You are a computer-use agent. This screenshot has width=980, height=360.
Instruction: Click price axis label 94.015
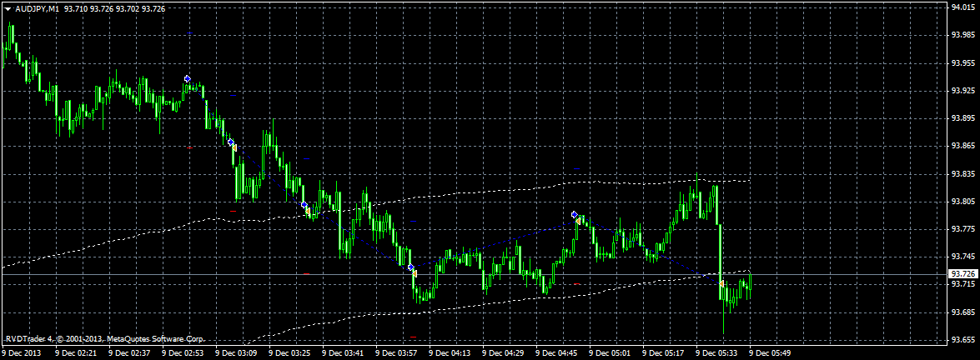962,7
